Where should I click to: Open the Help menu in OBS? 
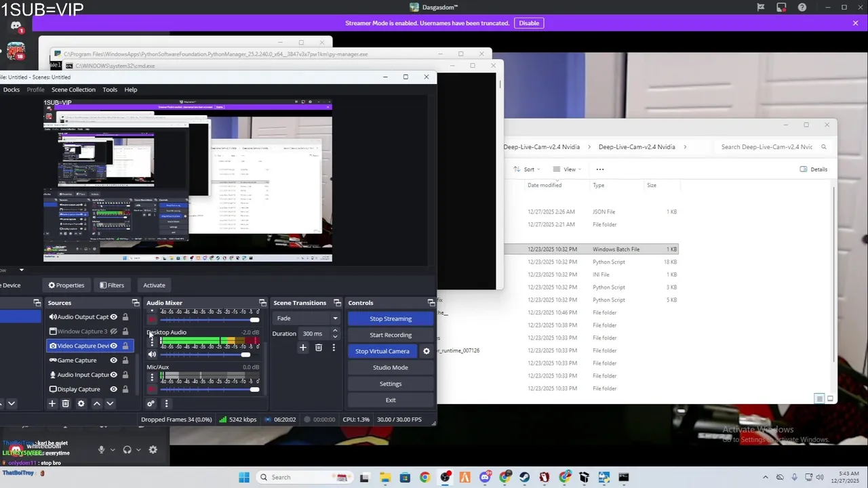(131, 89)
